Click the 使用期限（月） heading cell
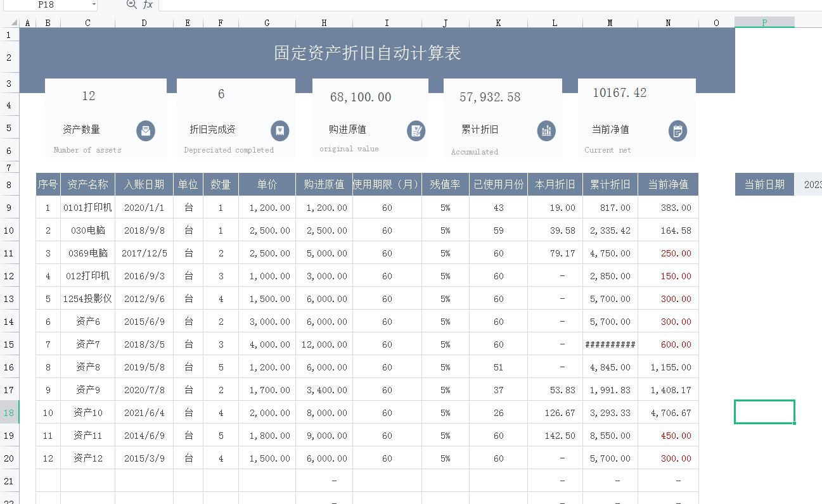 tap(387, 185)
